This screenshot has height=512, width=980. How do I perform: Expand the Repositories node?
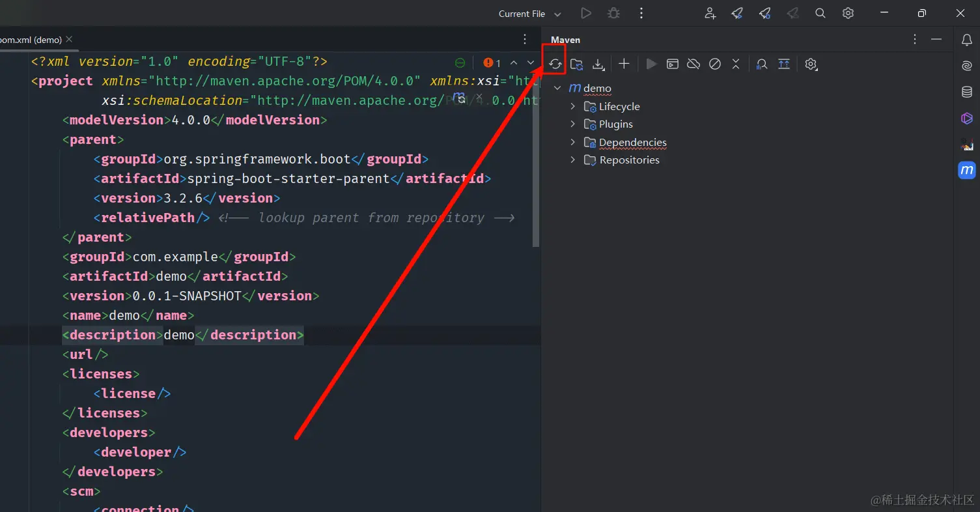(x=573, y=160)
